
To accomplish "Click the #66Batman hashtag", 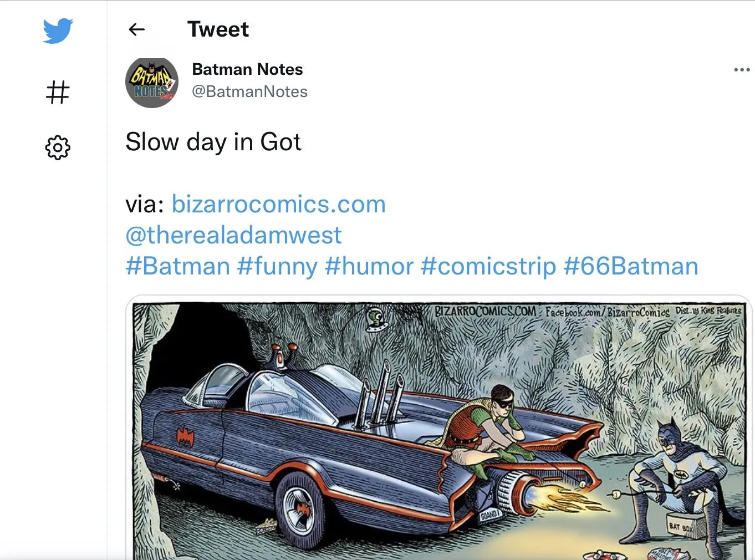I will tap(631, 266).
